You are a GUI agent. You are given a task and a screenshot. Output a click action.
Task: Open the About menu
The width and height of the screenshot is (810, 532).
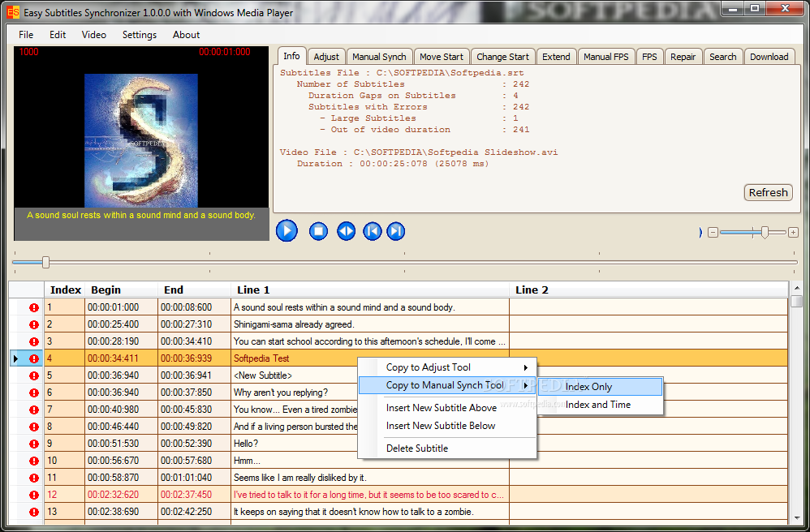[x=186, y=35]
